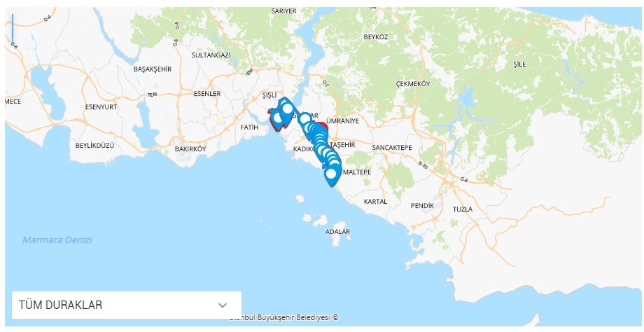Screen dimensions: 644x332
Task: Click the TUZLA district label
Action: (x=463, y=209)
